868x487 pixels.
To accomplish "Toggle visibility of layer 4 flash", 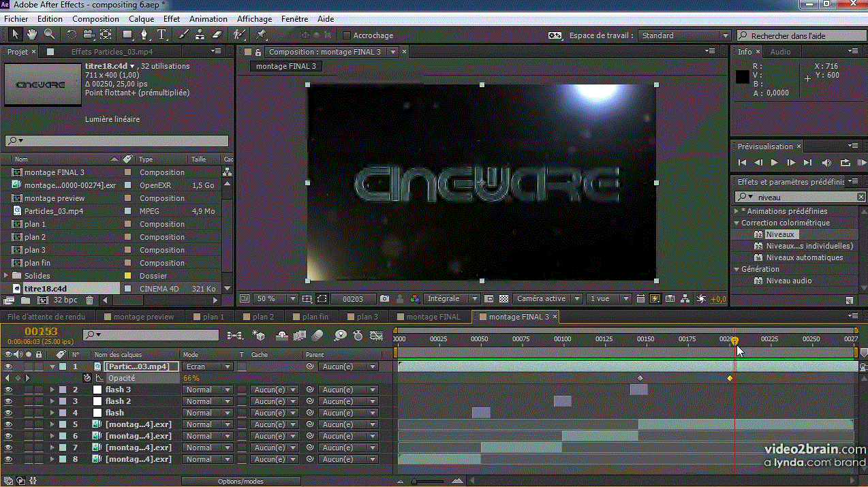I will pyautogui.click(x=8, y=413).
